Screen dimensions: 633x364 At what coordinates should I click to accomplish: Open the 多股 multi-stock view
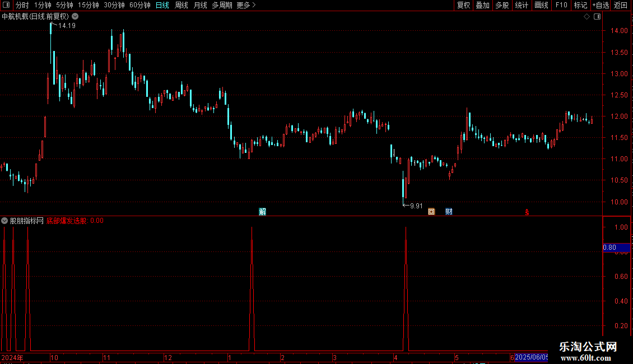tap(502, 5)
